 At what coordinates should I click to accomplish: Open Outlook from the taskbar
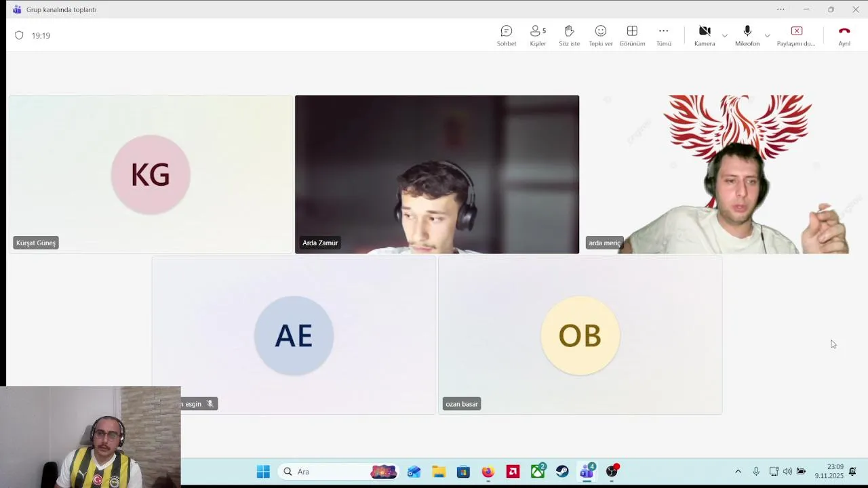[x=414, y=472]
